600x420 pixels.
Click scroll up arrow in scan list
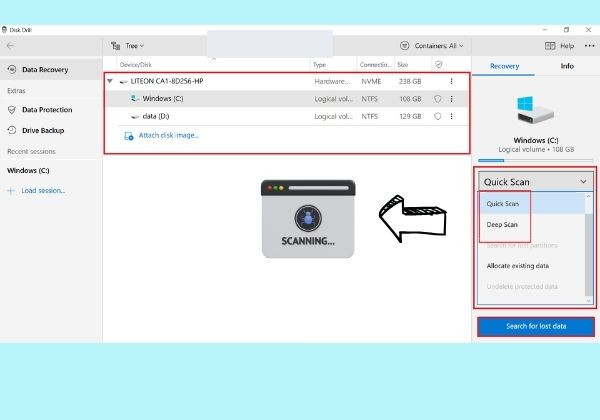[x=589, y=196]
